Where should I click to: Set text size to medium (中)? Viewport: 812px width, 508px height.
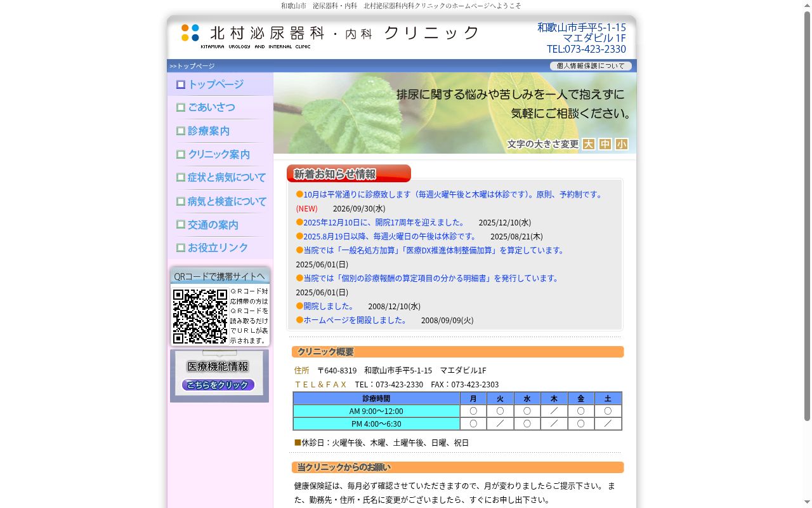(605, 144)
